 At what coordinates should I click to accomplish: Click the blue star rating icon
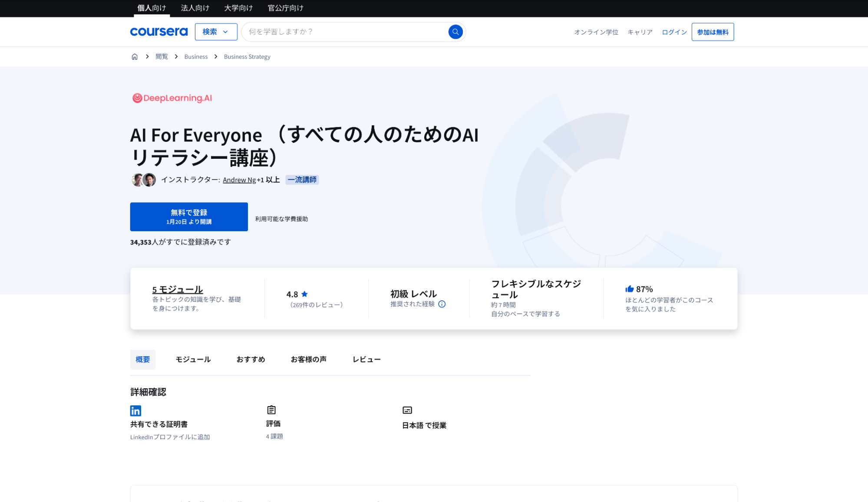click(x=304, y=294)
